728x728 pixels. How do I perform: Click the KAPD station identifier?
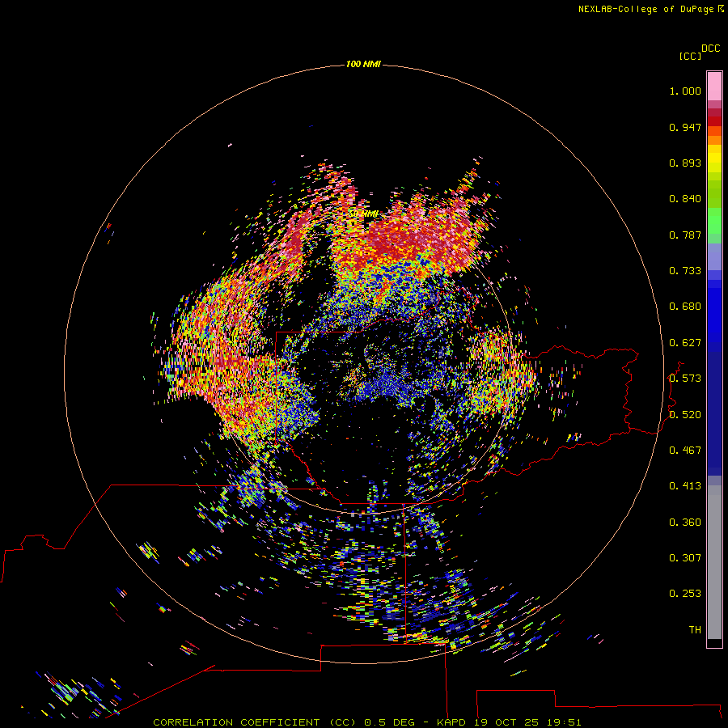pyautogui.click(x=451, y=722)
